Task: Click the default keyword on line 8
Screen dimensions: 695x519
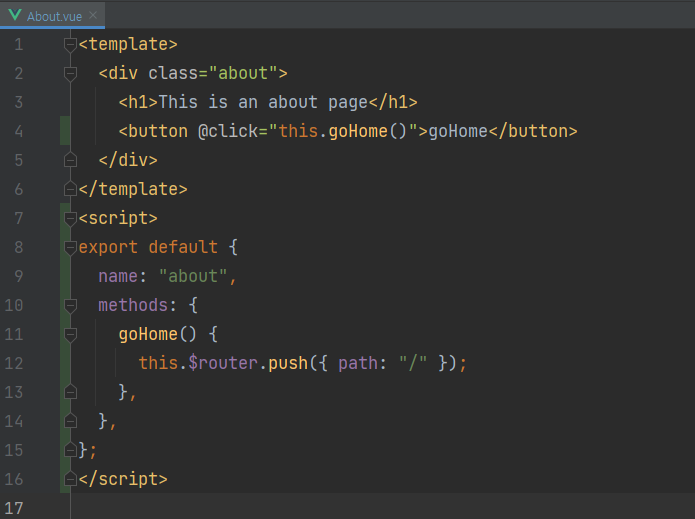Action: (x=183, y=247)
